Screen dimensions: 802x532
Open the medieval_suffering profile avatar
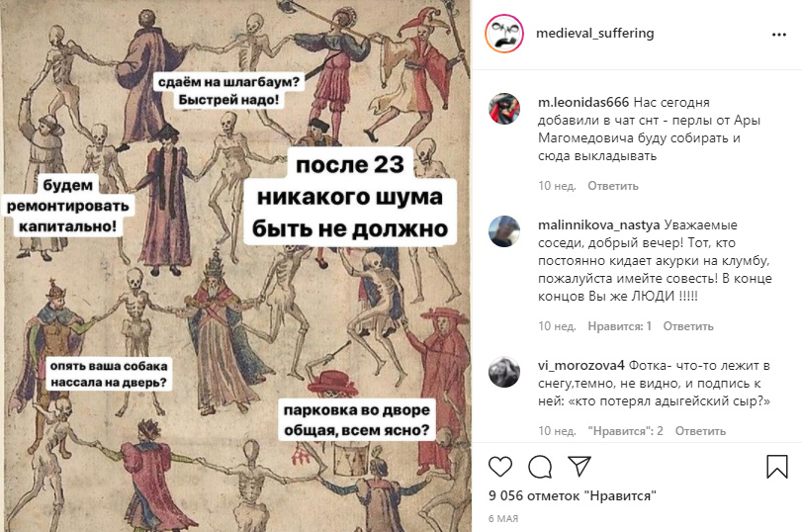(504, 34)
